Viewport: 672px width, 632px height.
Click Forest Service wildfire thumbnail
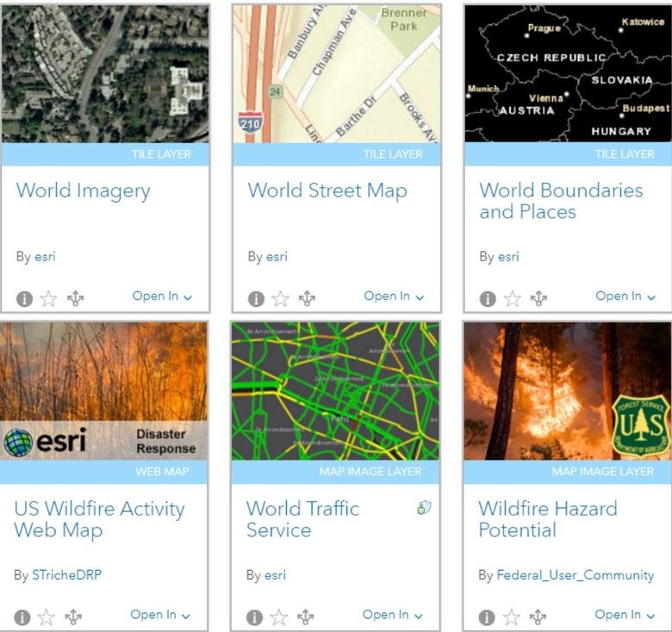tap(568, 391)
